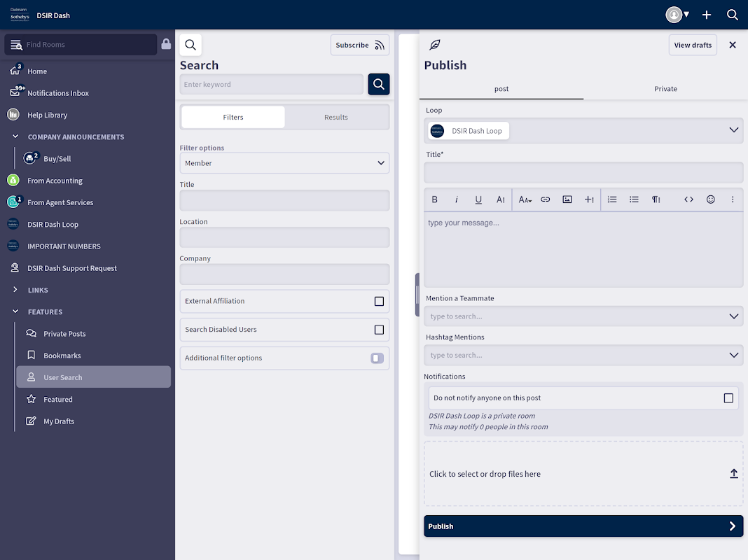Run the keyword search with the blue search button

tap(379, 85)
